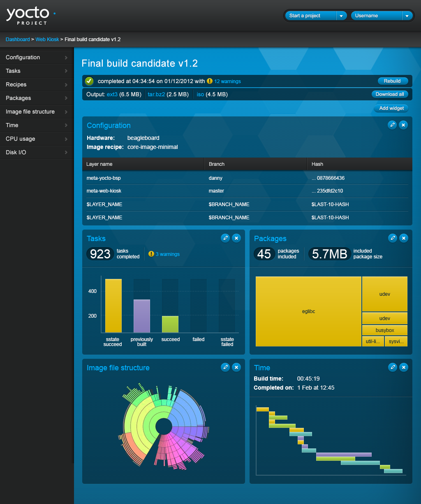Close the Packages widget
Screen dimensions: 421x504
pyautogui.click(x=404, y=238)
